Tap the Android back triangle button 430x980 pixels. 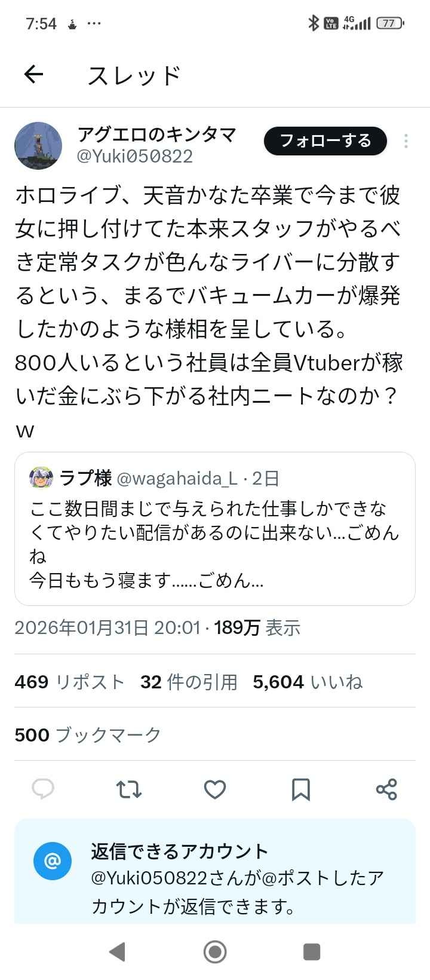pyautogui.click(x=118, y=951)
